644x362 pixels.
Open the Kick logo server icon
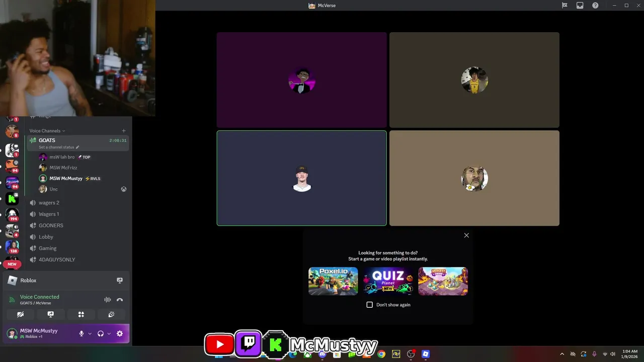click(x=12, y=199)
